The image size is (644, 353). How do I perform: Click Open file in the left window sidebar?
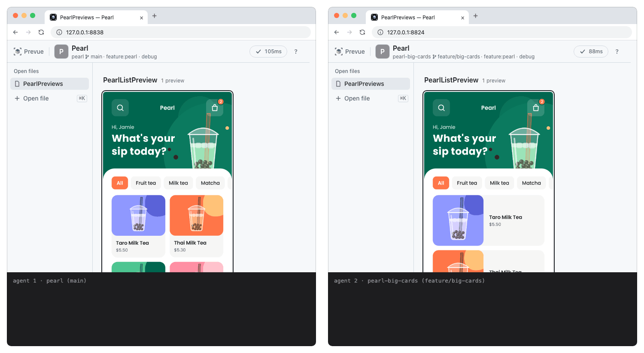coord(49,98)
